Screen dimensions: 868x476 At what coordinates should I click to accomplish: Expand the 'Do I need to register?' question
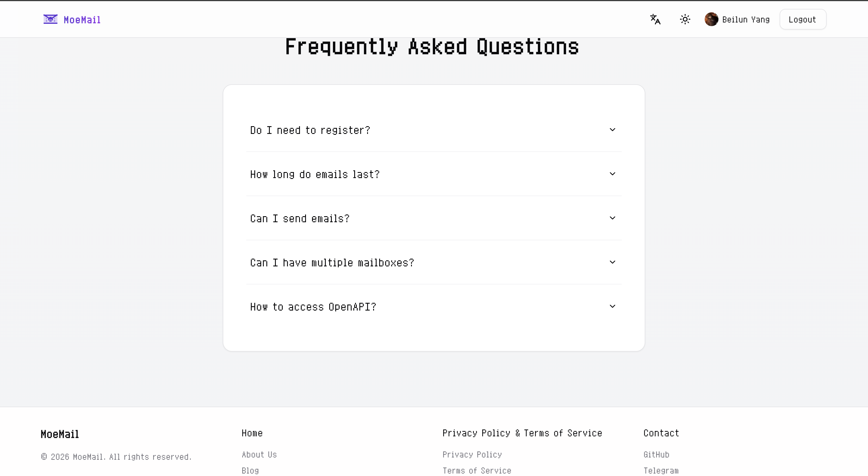coord(434,130)
